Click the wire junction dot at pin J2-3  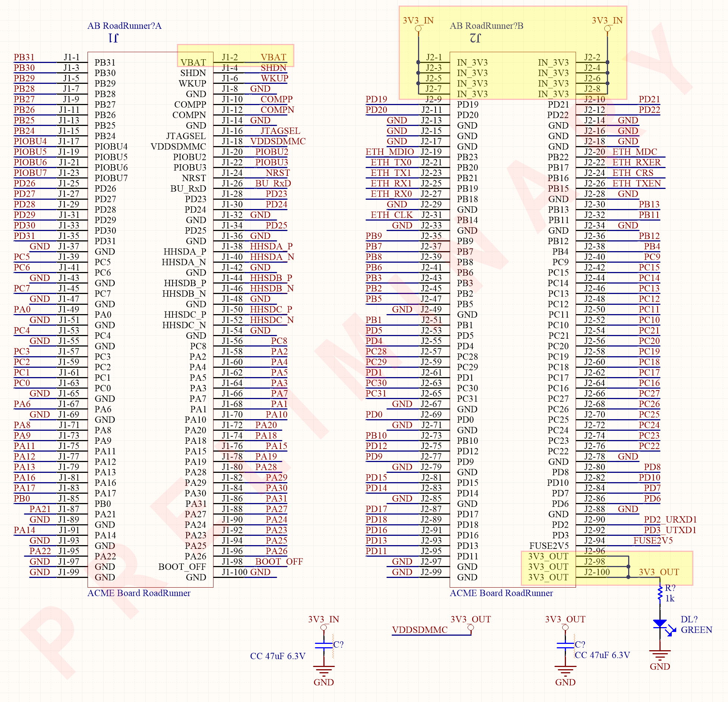coord(418,73)
